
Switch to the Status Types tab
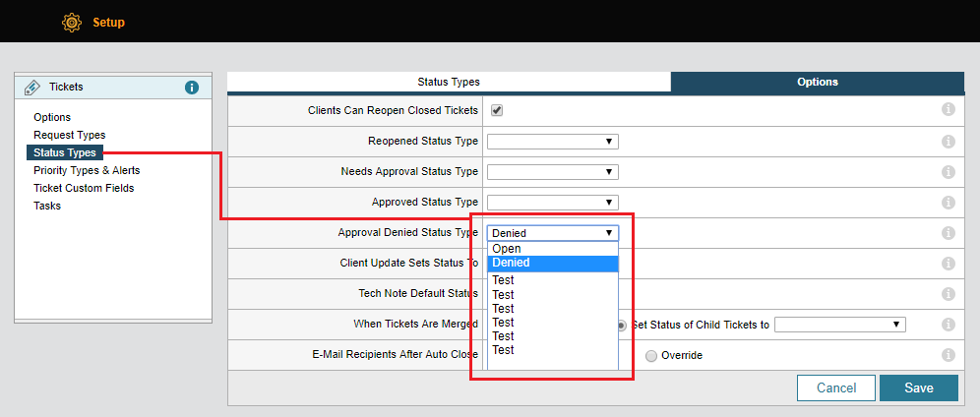coord(449,82)
